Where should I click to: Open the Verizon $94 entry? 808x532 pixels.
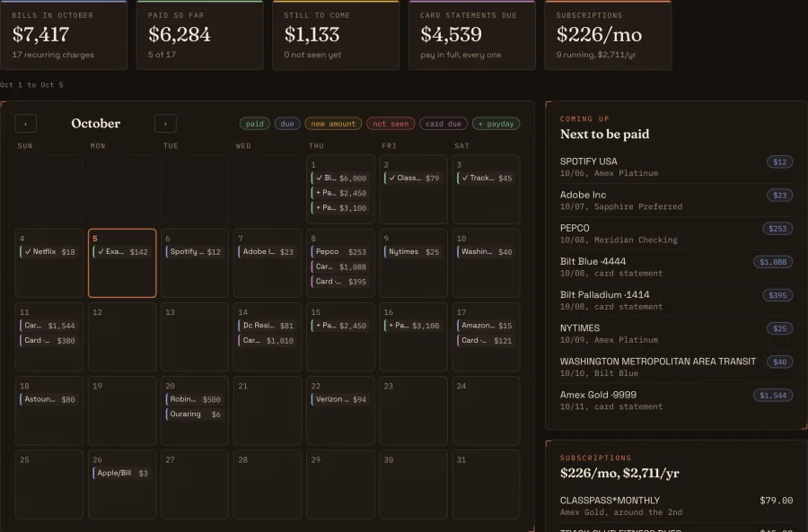point(340,399)
